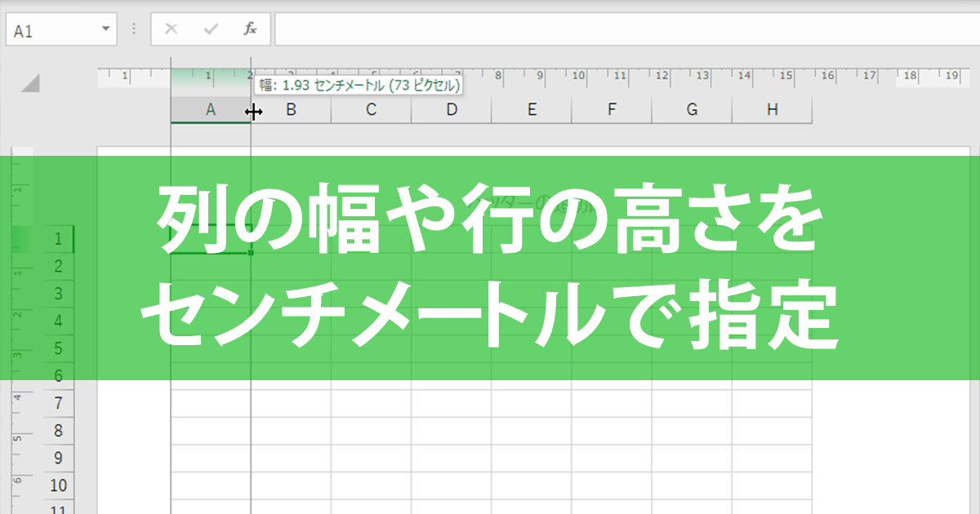Select row 3 header
The width and height of the screenshot is (980, 514).
[58, 294]
